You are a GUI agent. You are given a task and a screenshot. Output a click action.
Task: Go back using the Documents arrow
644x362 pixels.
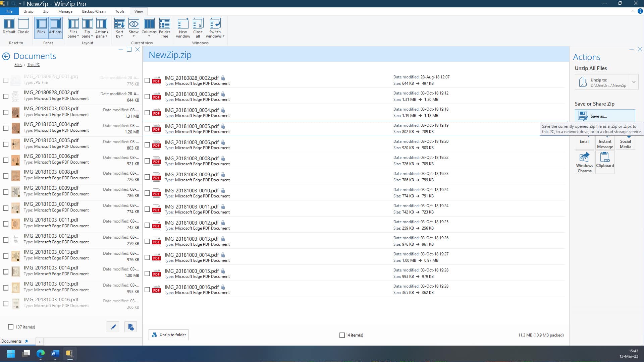pos(6,56)
